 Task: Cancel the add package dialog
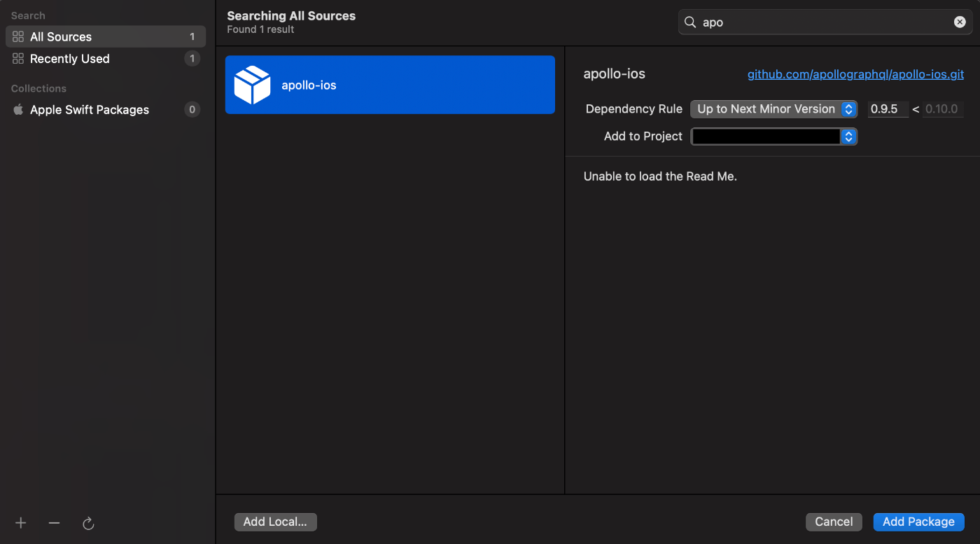(x=834, y=522)
